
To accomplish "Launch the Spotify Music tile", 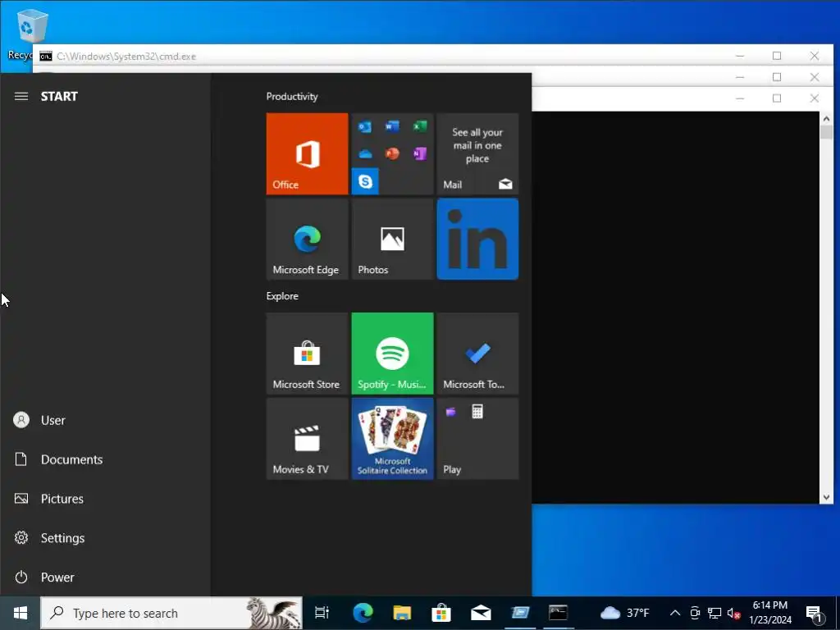I will [x=392, y=354].
